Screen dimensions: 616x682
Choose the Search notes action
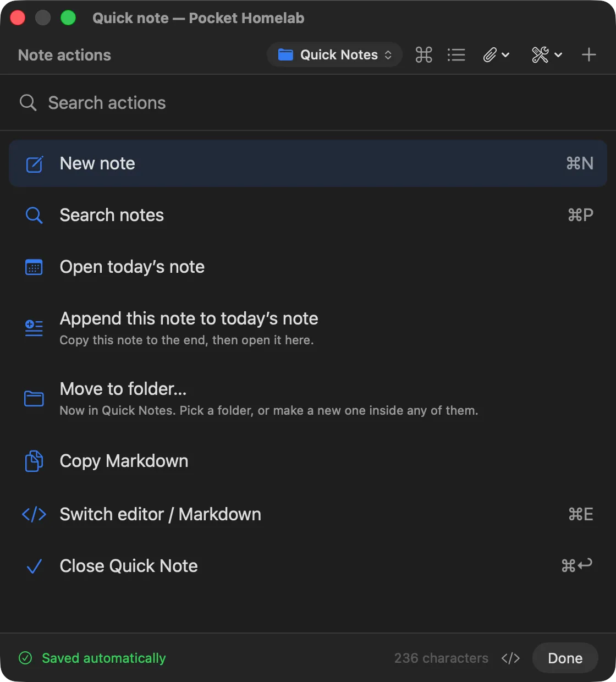308,215
